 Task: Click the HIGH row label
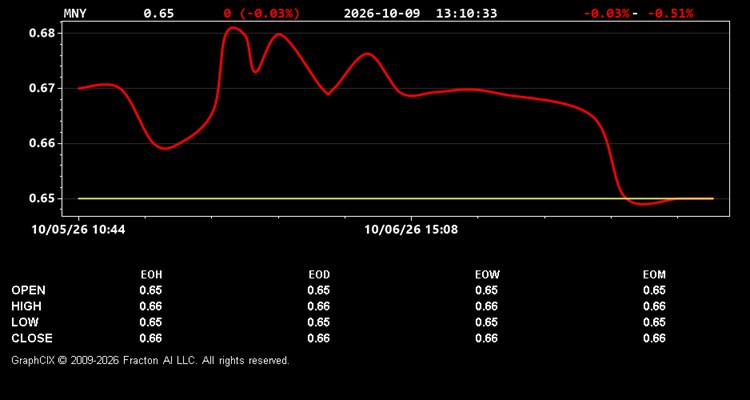pyautogui.click(x=26, y=306)
